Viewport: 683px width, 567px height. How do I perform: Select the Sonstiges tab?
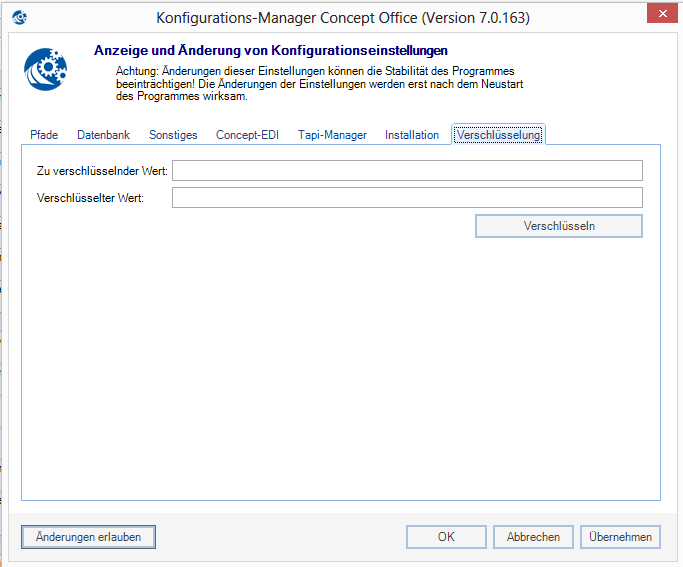pyautogui.click(x=173, y=135)
